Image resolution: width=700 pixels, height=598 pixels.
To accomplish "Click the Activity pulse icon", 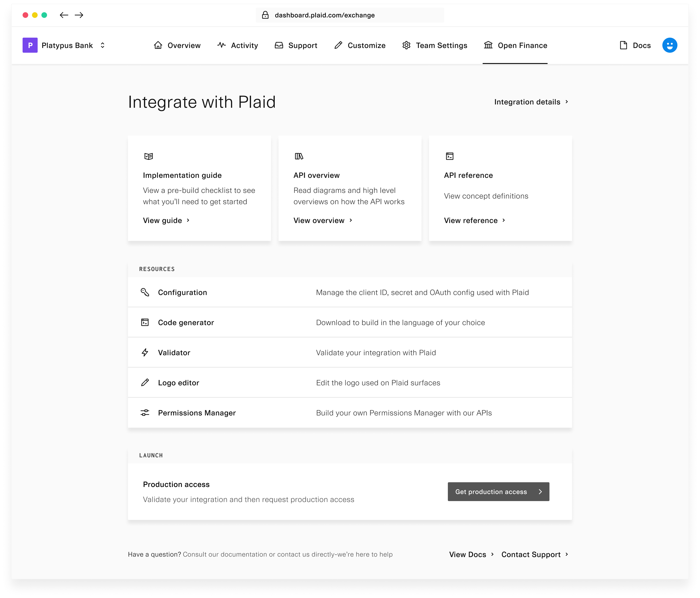I will coord(222,45).
